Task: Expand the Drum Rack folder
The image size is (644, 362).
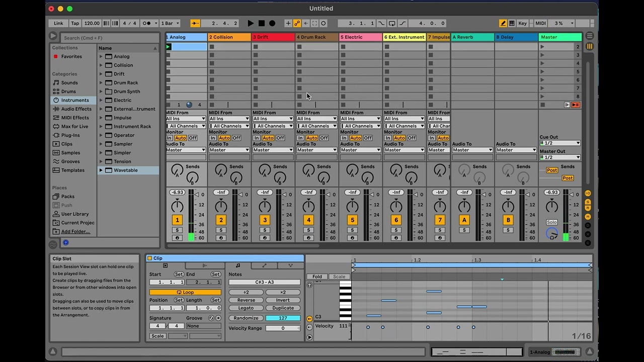Action: tap(101, 82)
